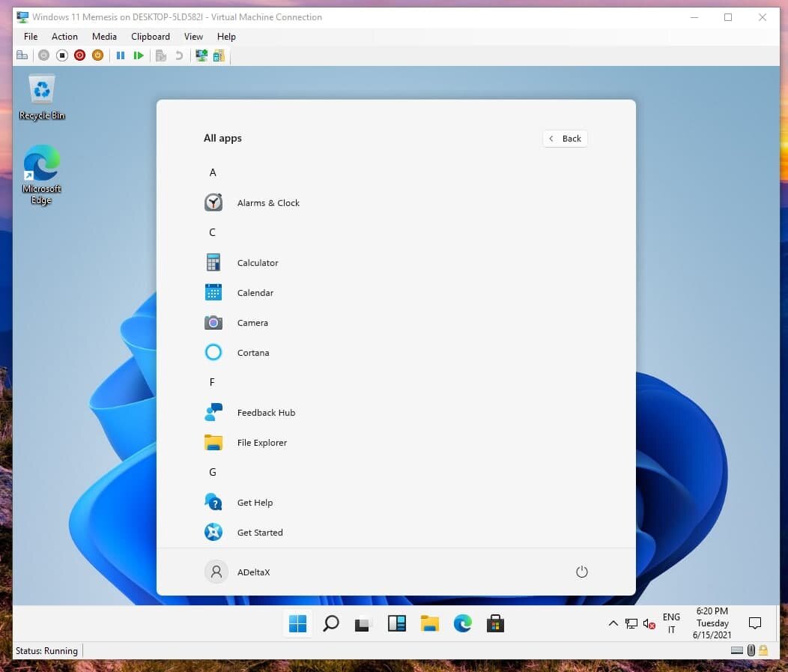This screenshot has width=788, height=672.
Task: Click the Share toolbar icon
Action: 219,55
